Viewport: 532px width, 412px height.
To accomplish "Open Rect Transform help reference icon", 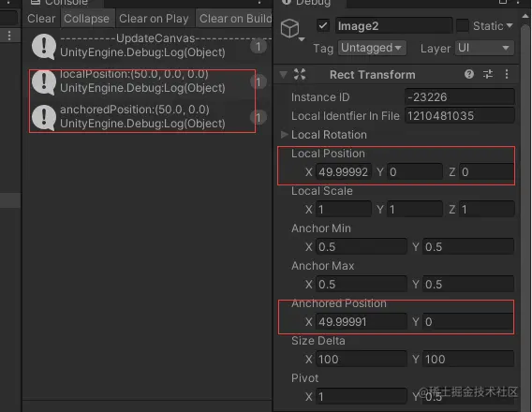I will click(469, 74).
